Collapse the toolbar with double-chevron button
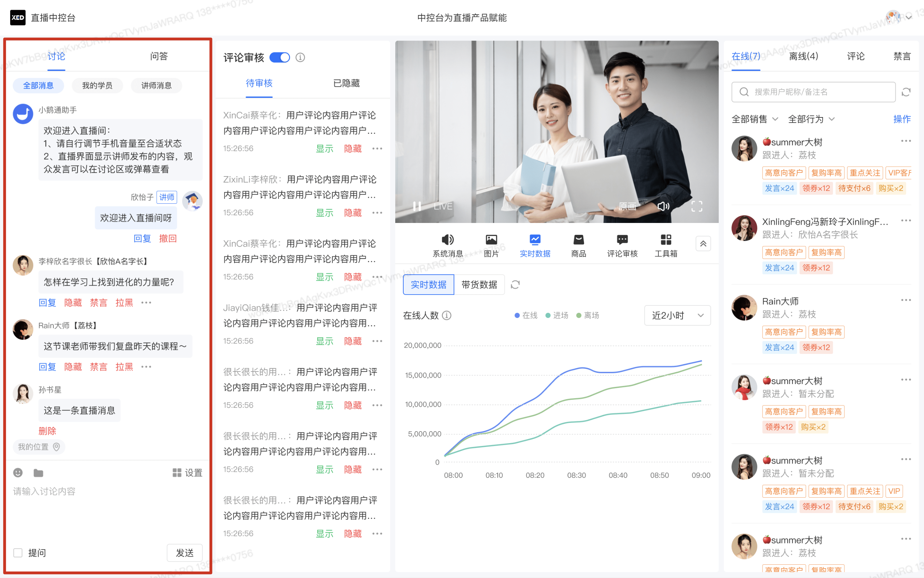This screenshot has height=578, width=924. (x=703, y=244)
